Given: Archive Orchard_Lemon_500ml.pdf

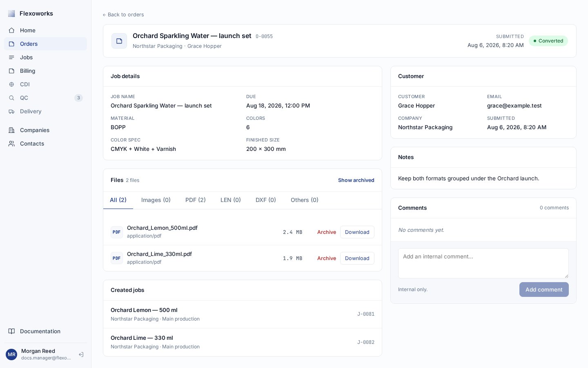Looking at the screenshot, I should click(327, 232).
